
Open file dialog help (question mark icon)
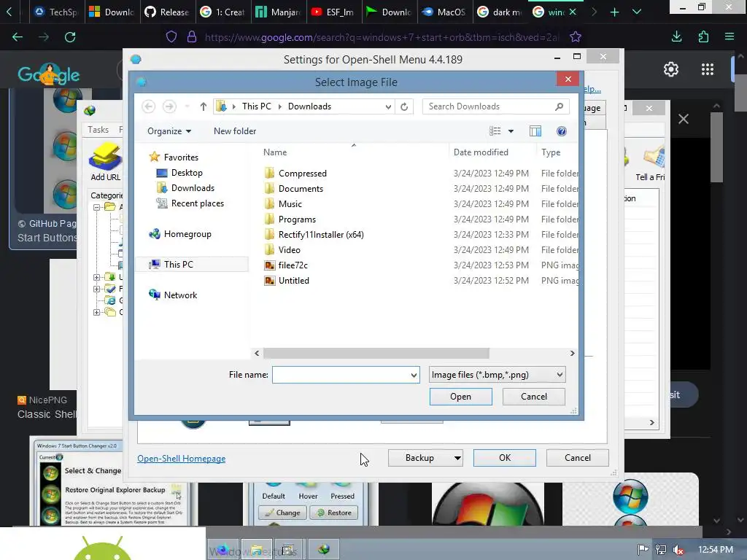[x=562, y=131]
